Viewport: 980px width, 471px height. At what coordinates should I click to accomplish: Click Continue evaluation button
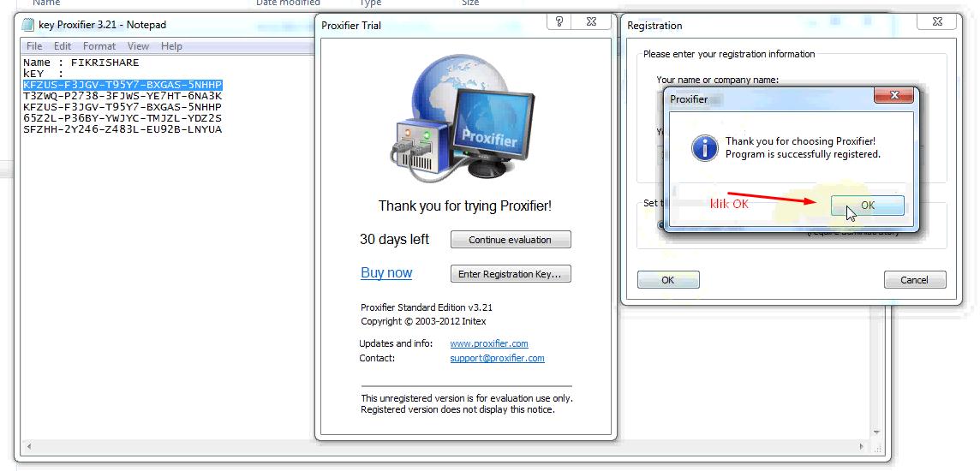(x=510, y=240)
